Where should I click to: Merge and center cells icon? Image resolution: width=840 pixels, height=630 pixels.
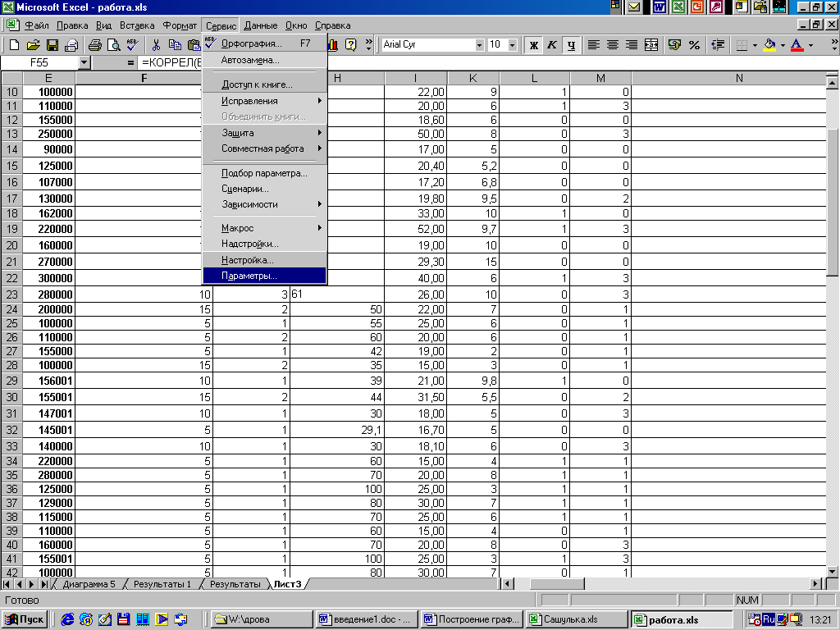pyautogui.click(x=651, y=45)
